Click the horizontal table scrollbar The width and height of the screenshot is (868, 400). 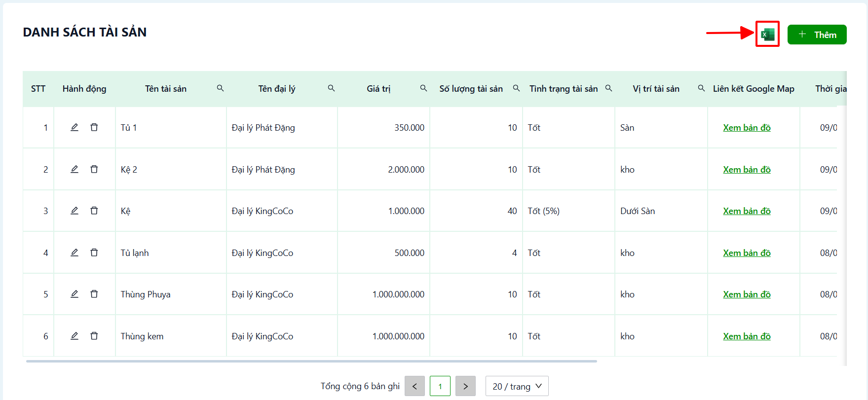coord(311,361)
